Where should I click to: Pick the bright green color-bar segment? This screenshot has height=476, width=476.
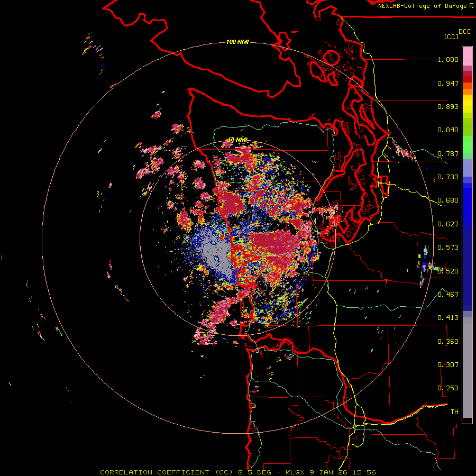tap(467, 144)
